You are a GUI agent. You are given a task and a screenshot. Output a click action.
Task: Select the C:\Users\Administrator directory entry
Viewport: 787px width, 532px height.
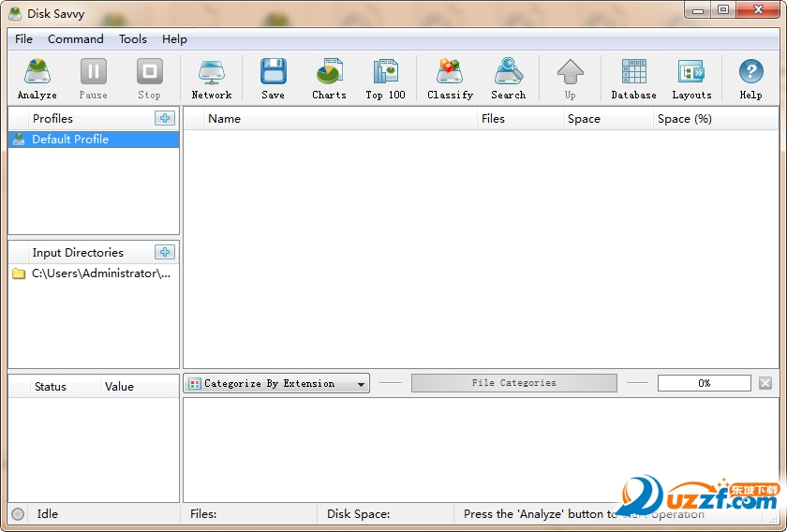pyautogui.click(x=94, y=273)
